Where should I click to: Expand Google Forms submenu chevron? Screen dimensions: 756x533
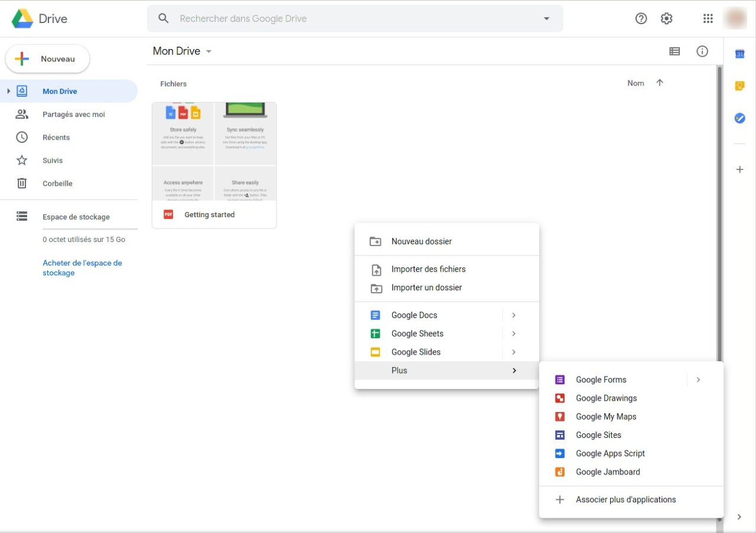pos(698,380)
